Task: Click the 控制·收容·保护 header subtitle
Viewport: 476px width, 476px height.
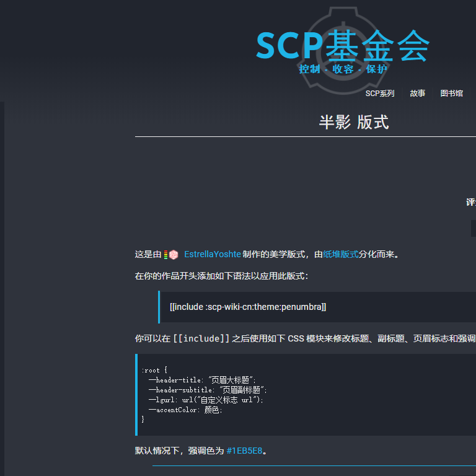Action: [x=342, y=69]
